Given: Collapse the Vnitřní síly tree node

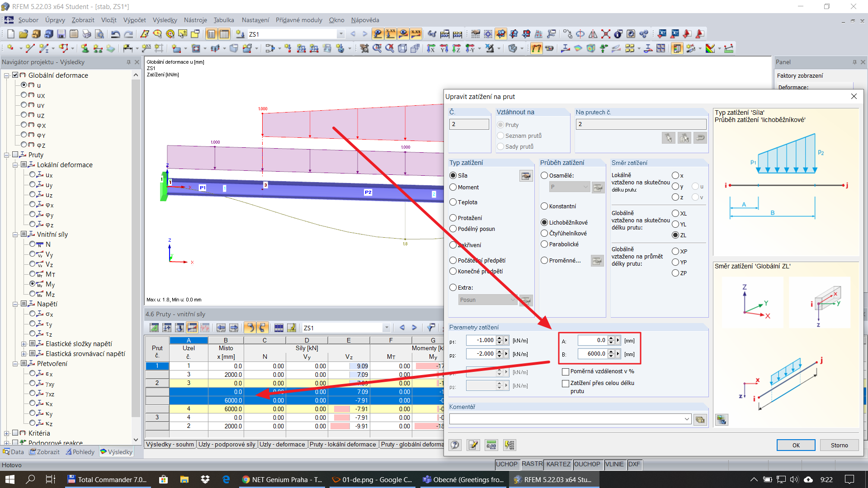Looking at the screenshot, I should coord(15,235).
